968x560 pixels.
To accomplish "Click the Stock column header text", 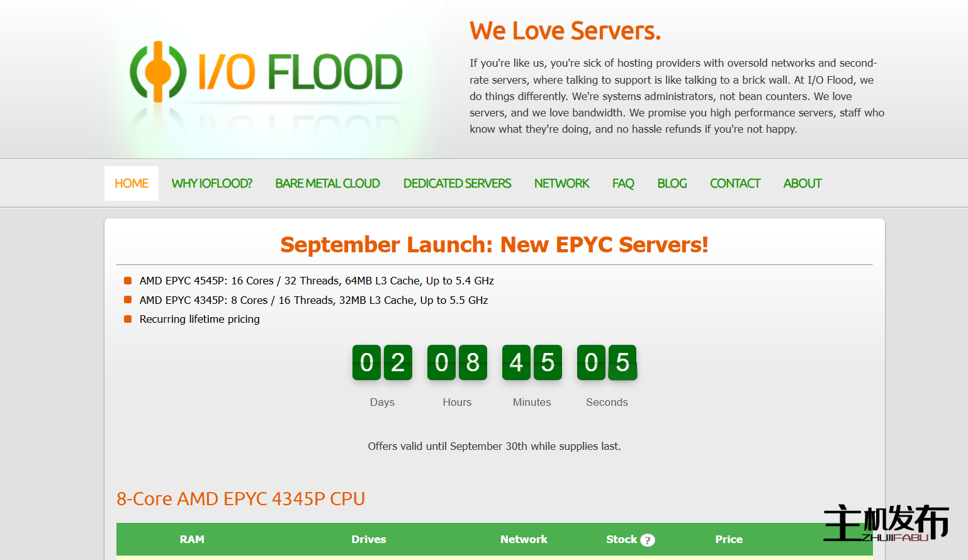I will click(x=621, y=539).
